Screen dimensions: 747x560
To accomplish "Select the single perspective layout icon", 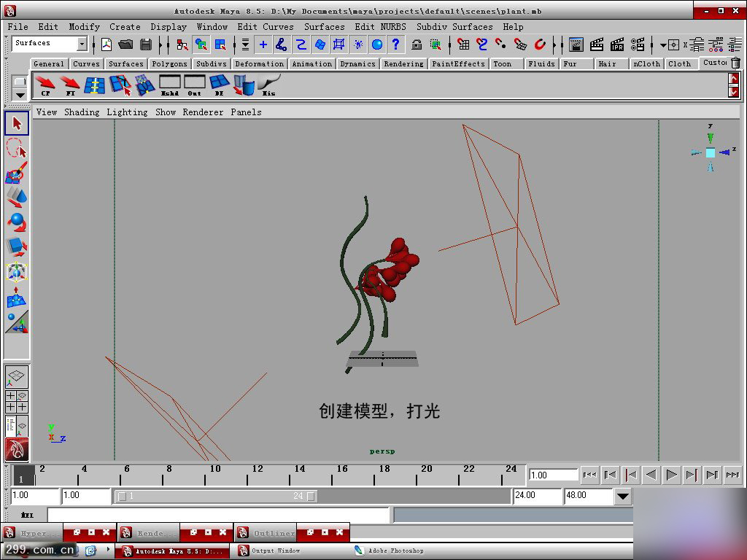I will pyautogui.click(x=16, y=376).
